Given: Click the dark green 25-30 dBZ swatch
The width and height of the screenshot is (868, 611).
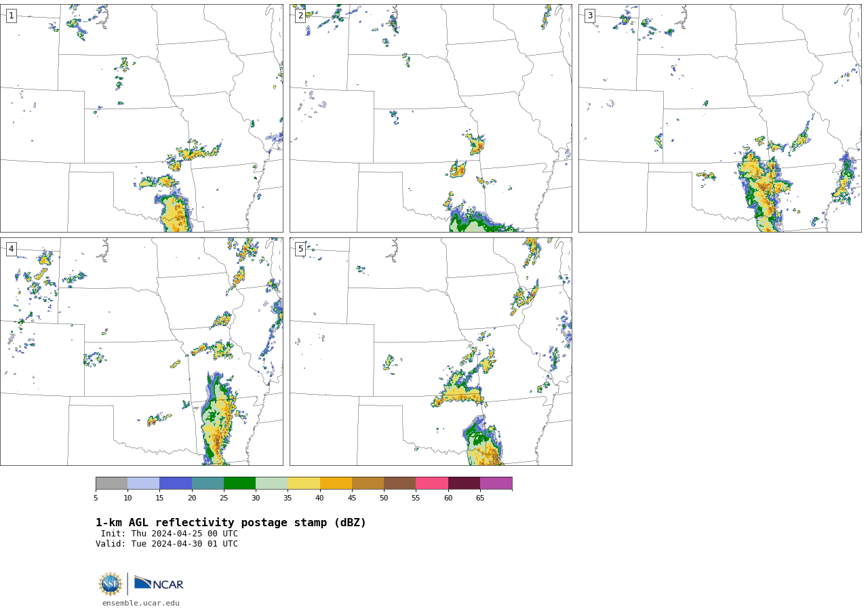Looking at the screenshot, I should (239, 484).
